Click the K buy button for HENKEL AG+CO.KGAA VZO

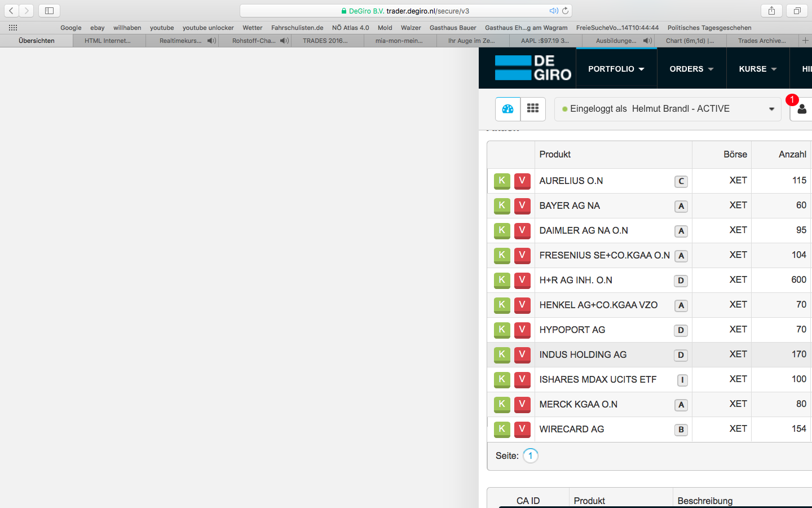coord(502,305)
